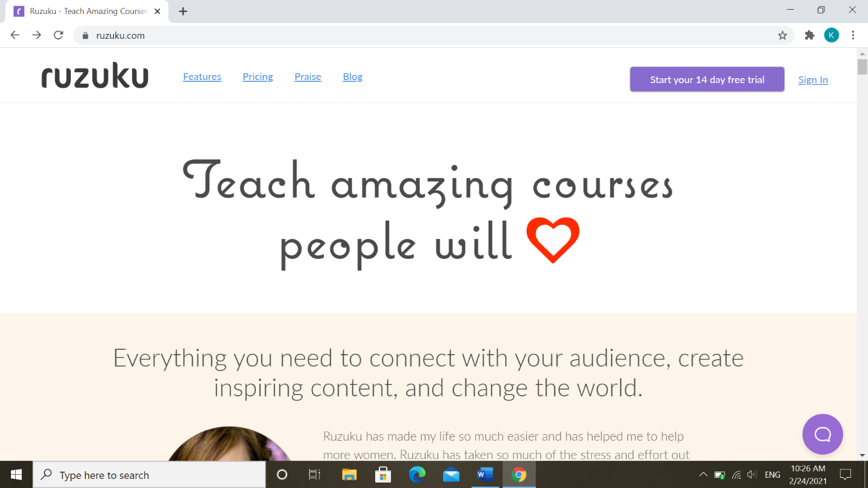Click the Ruzuku logo in header
This screenshot has width=868, height=488.
click(x=95, y=78)
